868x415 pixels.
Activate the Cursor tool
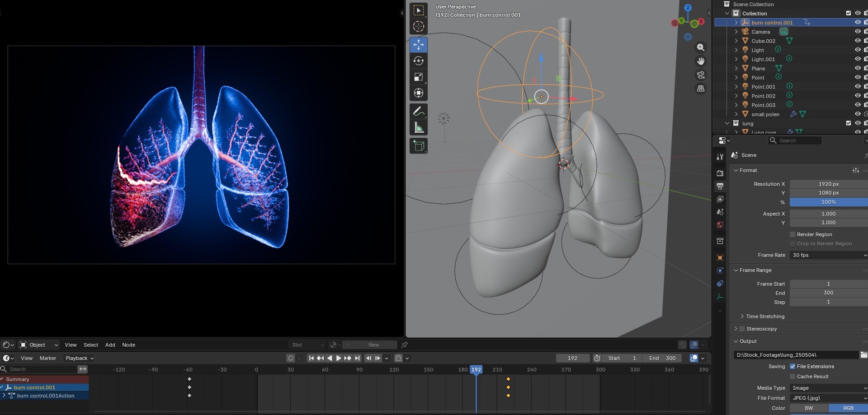[419, 27]
